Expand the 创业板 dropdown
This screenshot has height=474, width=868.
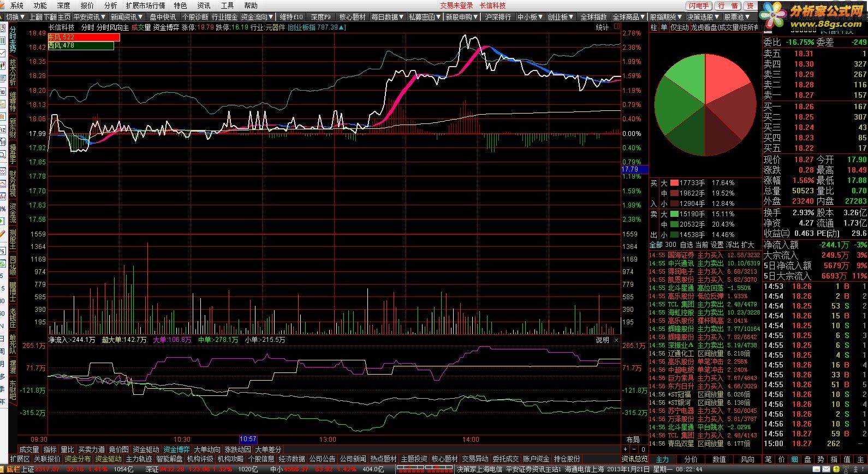click(x=561, y=17)
